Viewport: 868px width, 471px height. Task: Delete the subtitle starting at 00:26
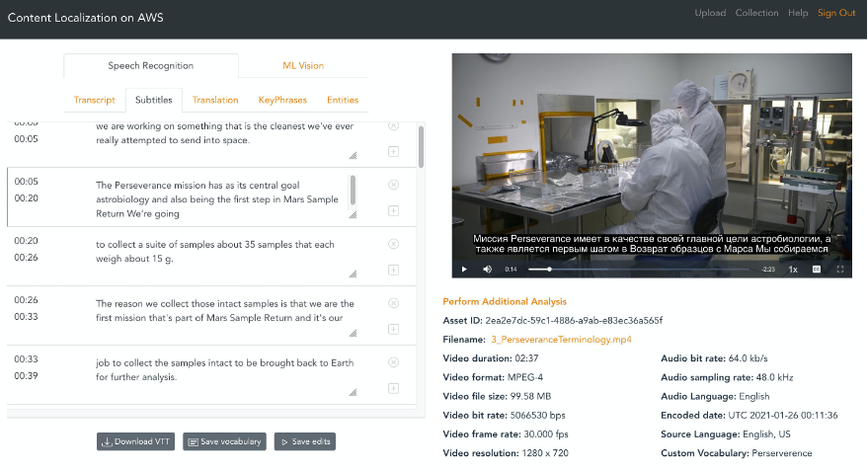(x=394, y=303)
